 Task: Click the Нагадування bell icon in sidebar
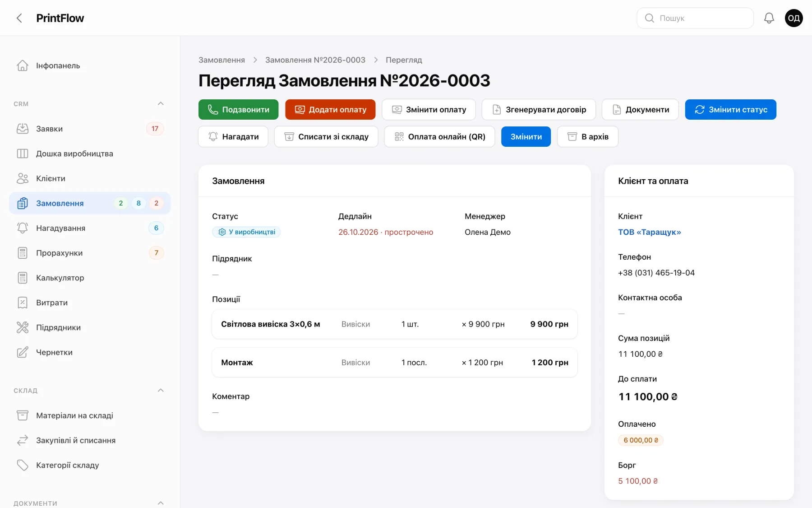tap(23, 228)
